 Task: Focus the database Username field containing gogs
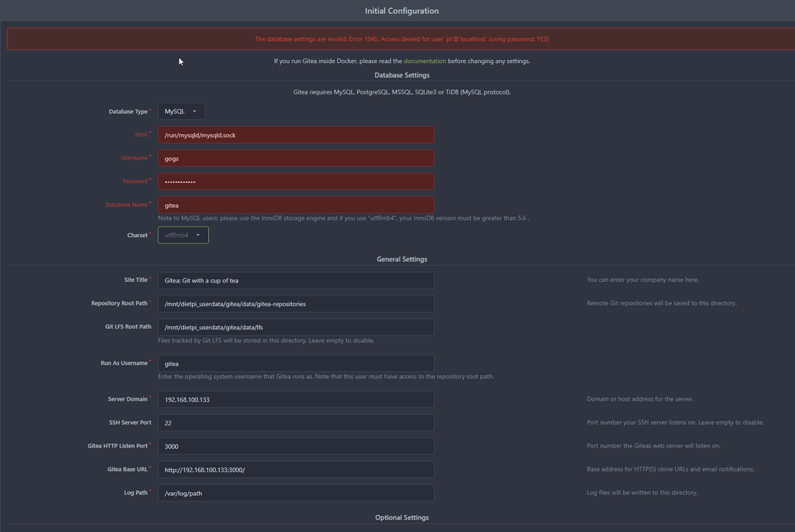pos(296,158)
